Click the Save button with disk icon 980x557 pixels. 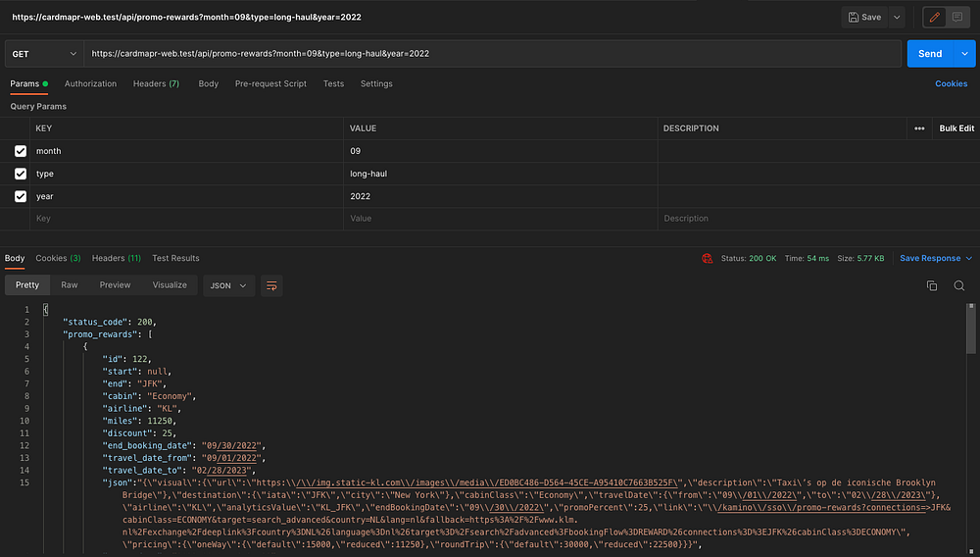tap(864, 17)
